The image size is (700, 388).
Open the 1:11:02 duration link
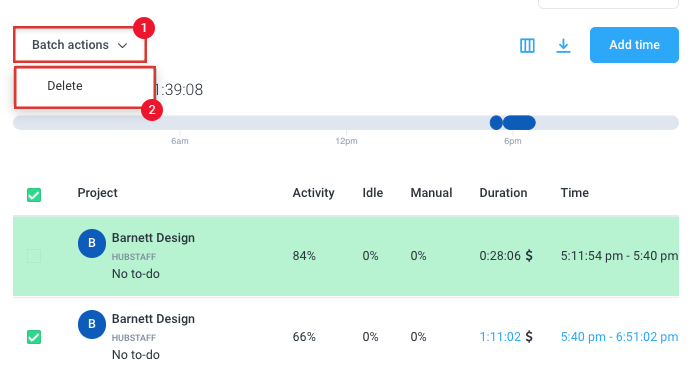click(x=500, y=337)
